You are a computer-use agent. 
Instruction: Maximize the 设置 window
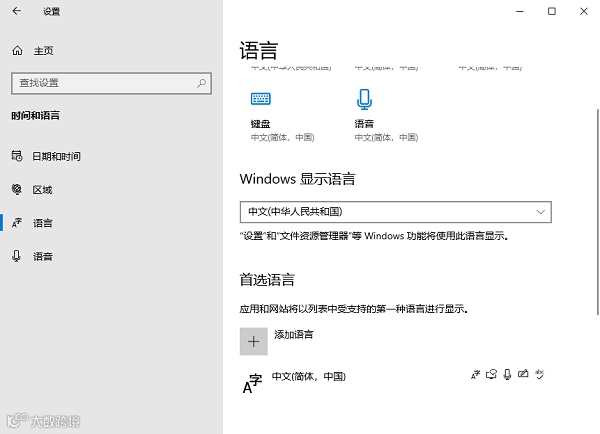[x=552, y=11]
